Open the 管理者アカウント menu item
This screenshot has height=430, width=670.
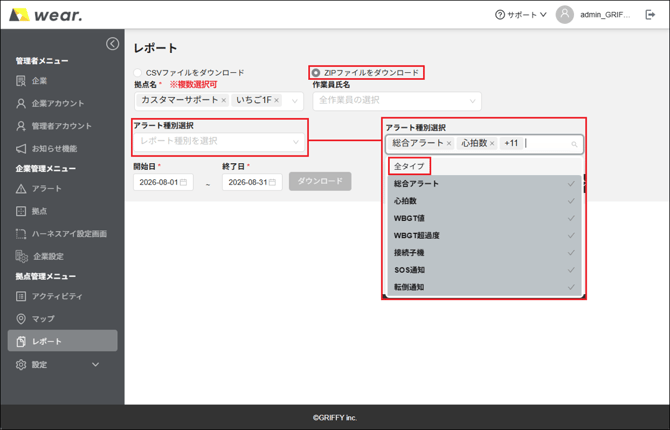tap(62, 126)
